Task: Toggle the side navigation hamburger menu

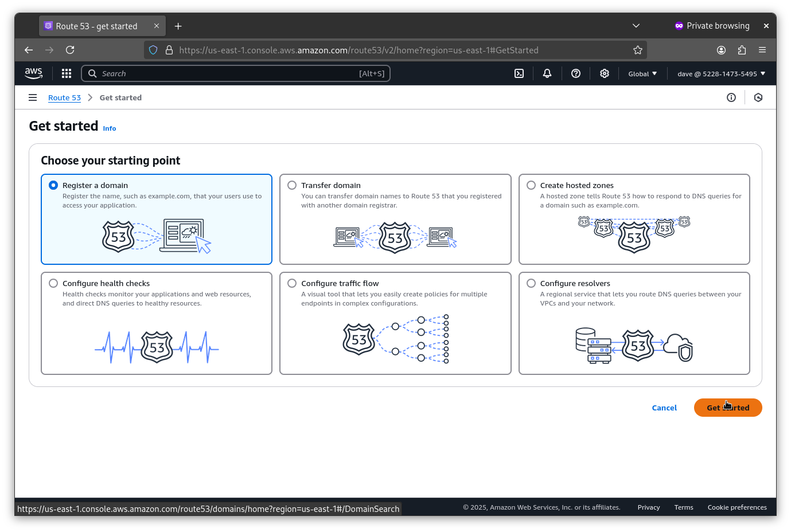Action: (x=33, y=97)
